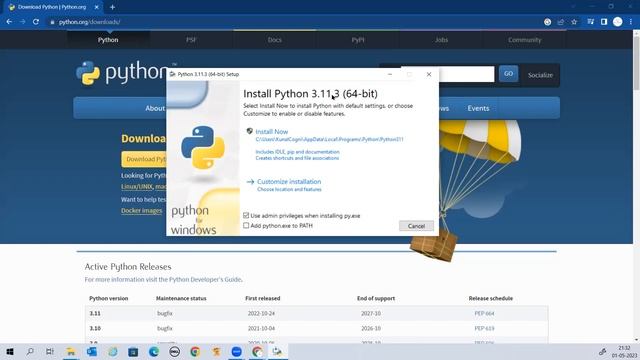Click the arrow icon beside Customize installation
Screen dimensions: 640x360
click(x=250, y=182)
